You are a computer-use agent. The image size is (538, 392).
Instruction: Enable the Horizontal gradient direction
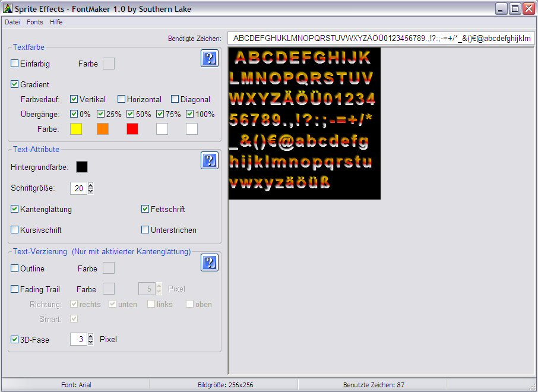(x=121, y=99)
